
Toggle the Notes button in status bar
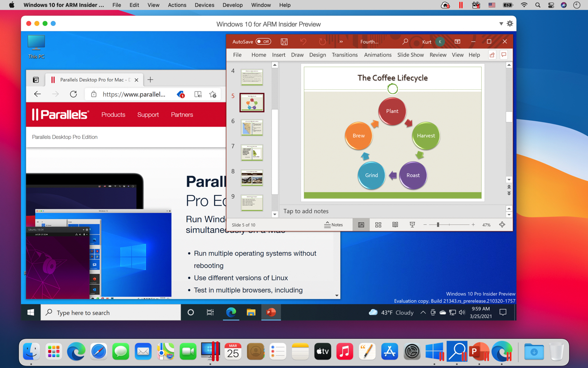pyautogui.click(x=334, y=225)
